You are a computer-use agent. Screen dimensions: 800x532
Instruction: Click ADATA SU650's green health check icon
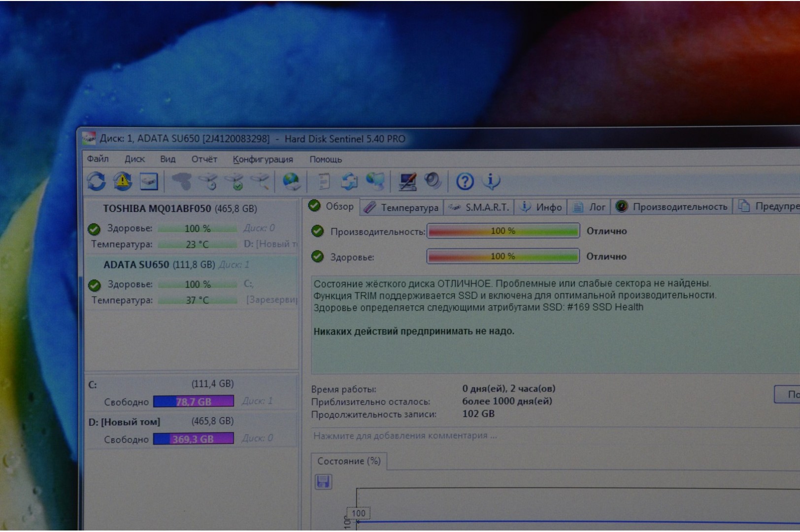[94, 285]
